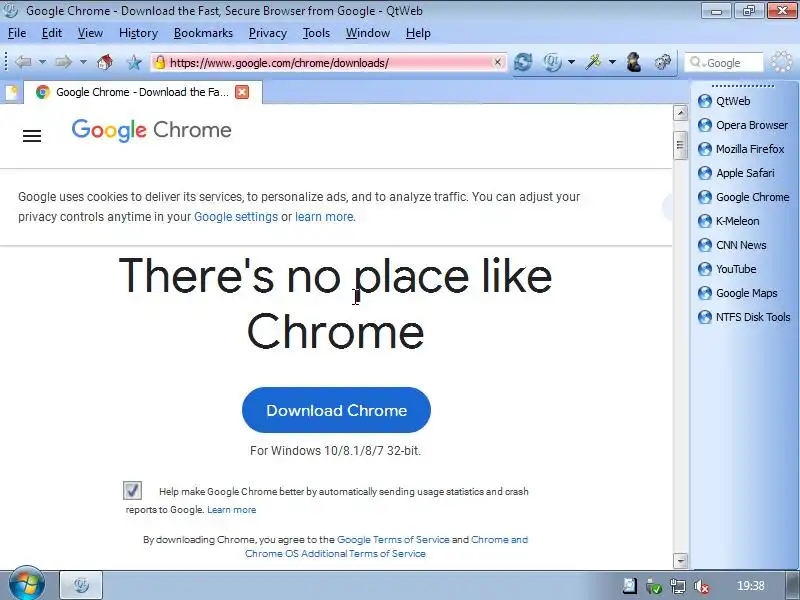800x600 pixels.
Task: Click the Google Chrome logo
Action: 152,131
